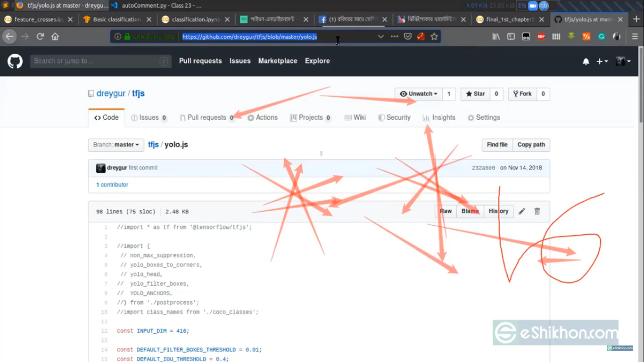The height and width of the screenshot is (362, 644).
Task: Click the trash icon to delete file
Action: tap(537, 211)
